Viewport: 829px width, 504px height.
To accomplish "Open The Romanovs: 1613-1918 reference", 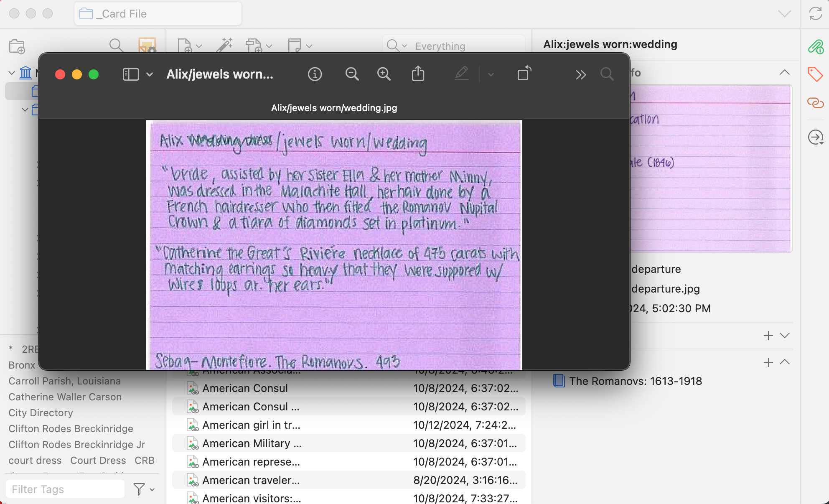I will pyautogui.click(x=635, y=381).
